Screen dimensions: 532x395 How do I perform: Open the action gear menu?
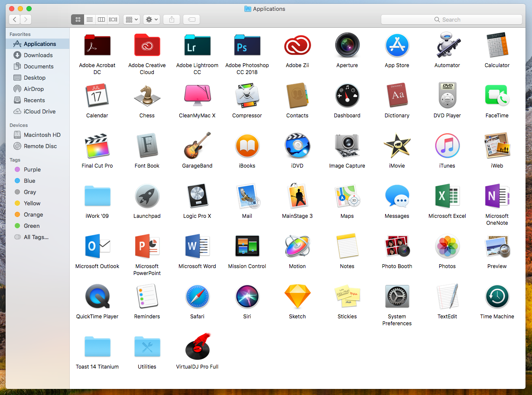[151, 19]
